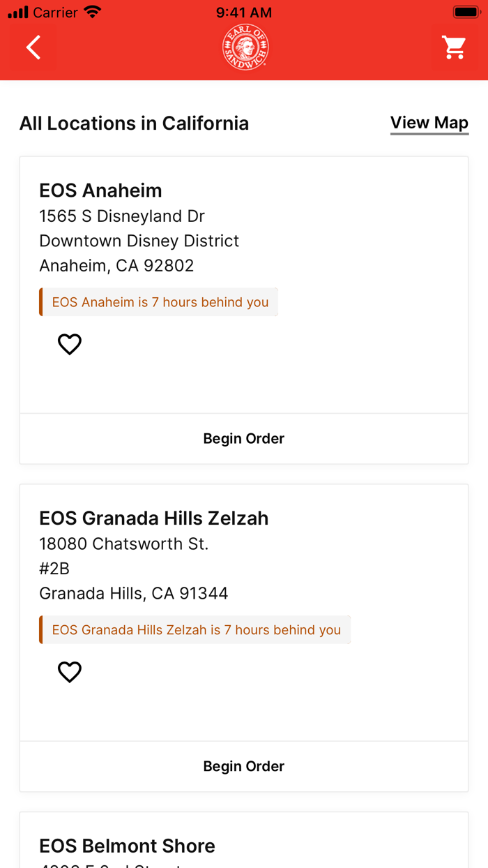The height and width of the screenshot is (868, 488).
Task: Open the shopping cart
Action: tap(454, 47)
